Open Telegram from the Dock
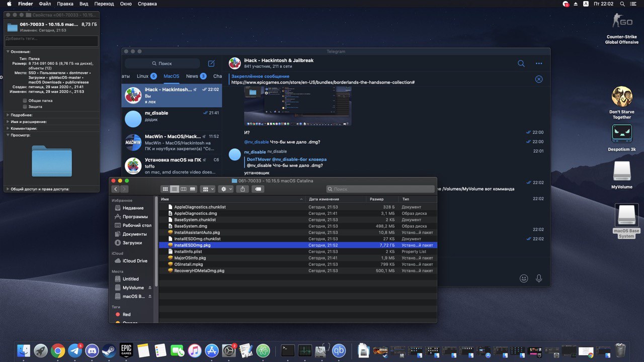Screen dimensions: 644x362 click(75, 350)
